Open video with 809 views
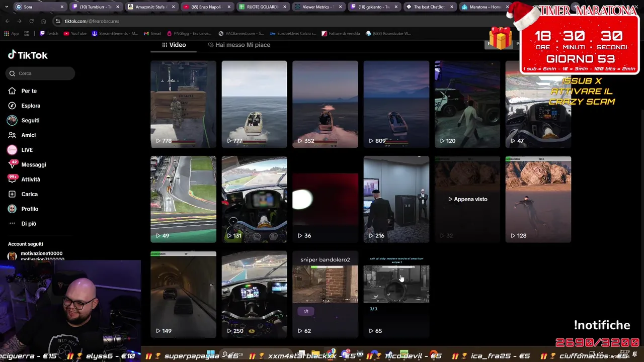Image resolution: width=644 pixels, height=362 pixels. 396,104
